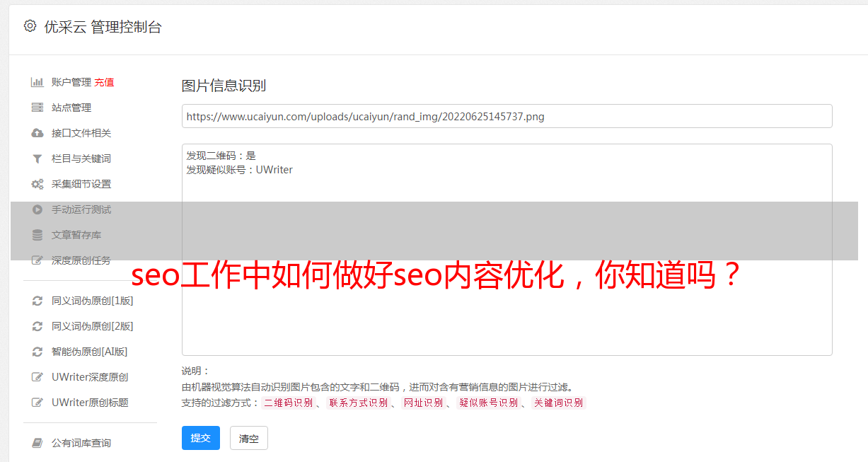The image size is (868, 462).
Task: Click the 清空 button
Action: click(x=249, y=438)
